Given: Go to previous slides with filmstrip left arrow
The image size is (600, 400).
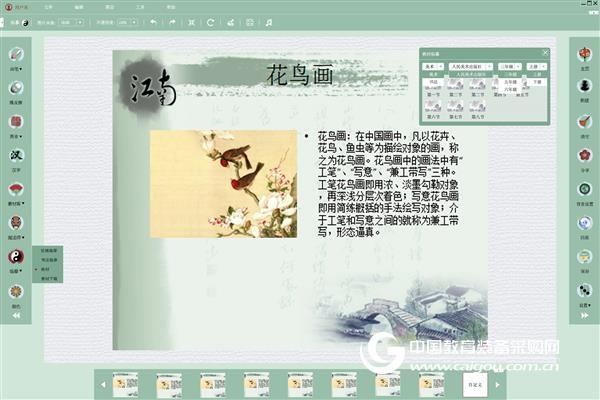Looking at the screenshot, I should [103, 385].
